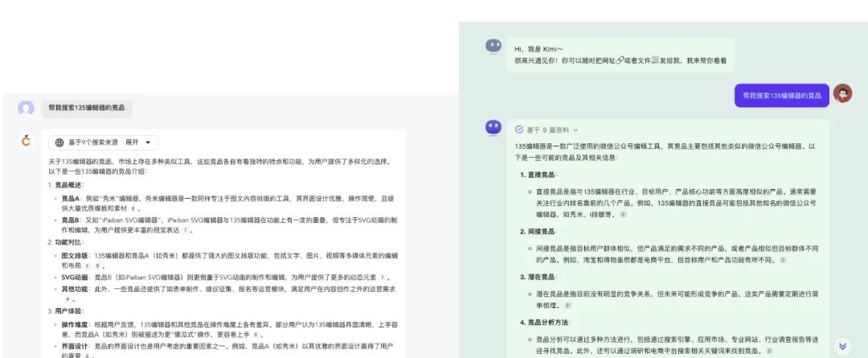Click the link emoji after 网址
This screenshot has height=358, width=868.
[620, 60]
